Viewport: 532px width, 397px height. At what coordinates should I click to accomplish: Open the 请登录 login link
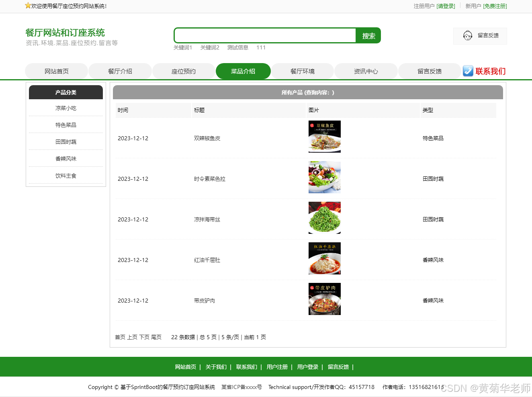point(446,6)
